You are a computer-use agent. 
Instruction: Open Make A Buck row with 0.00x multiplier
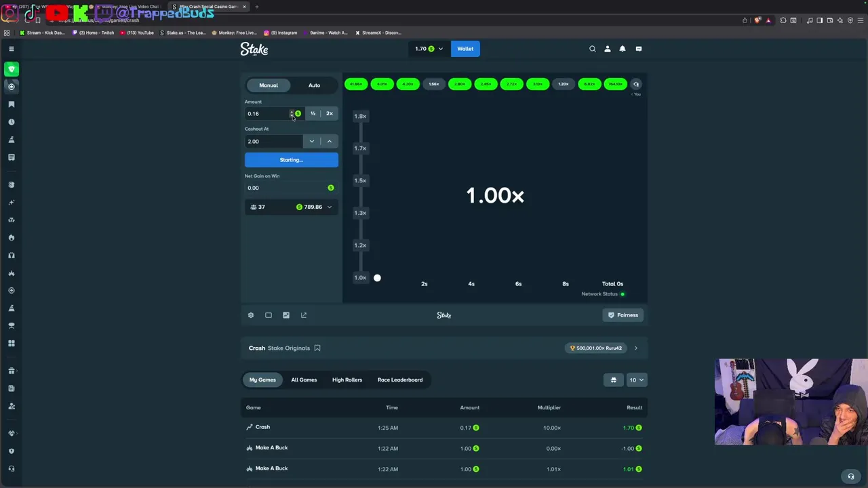[444, 448]
